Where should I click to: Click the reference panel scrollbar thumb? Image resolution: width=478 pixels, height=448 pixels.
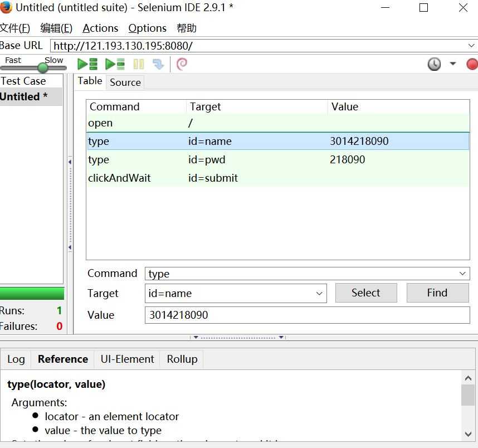[x=468, y=395]
